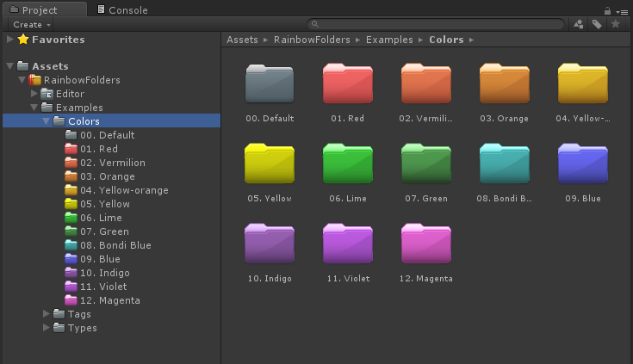Open the Red folder thumbnail in grid
633x364 pixels.
(347, 84)
